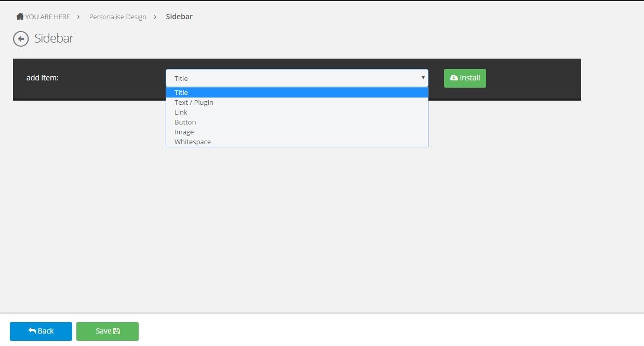Select Title from the dropdown list

(297, 92)
